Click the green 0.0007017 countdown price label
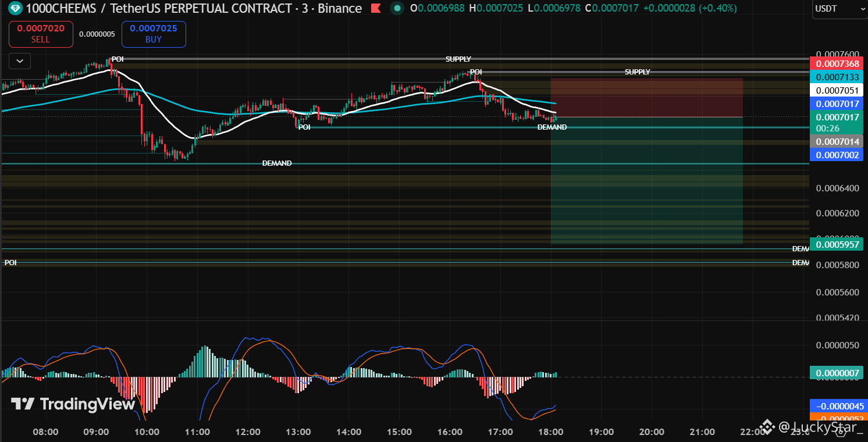 837,122
